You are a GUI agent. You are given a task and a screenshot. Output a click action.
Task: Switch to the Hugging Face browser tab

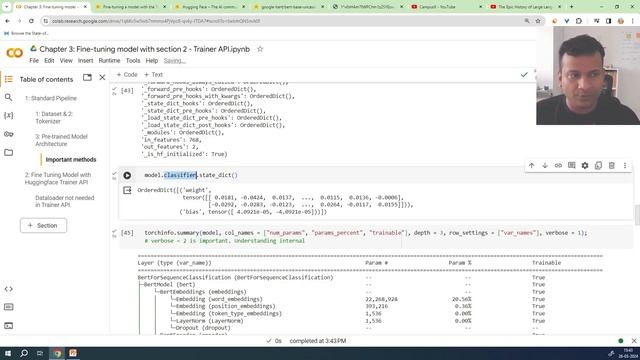[211, 7]
